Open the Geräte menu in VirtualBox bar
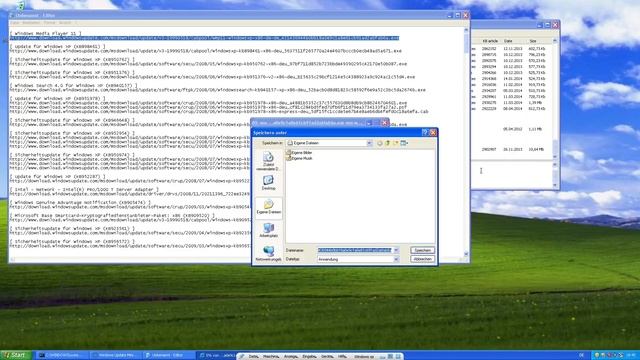This screenshot has height=360, width=640. coord(327,356)
